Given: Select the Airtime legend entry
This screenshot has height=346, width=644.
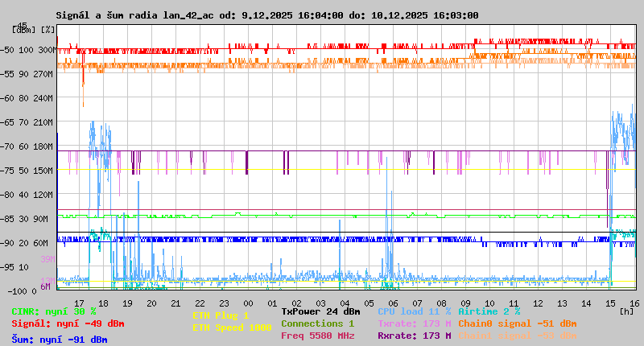Looking at the screenshot, I should pyautogui.click(x=489, y=311).
